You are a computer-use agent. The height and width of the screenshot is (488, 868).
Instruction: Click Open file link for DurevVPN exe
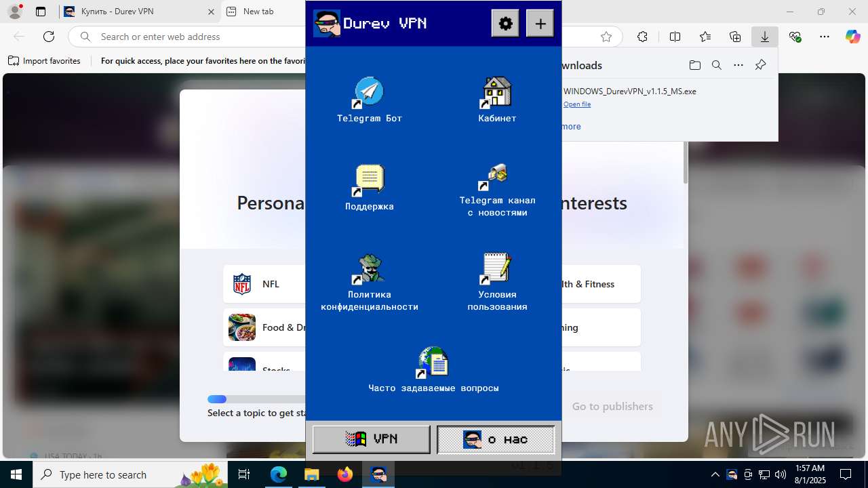point(577,104)
